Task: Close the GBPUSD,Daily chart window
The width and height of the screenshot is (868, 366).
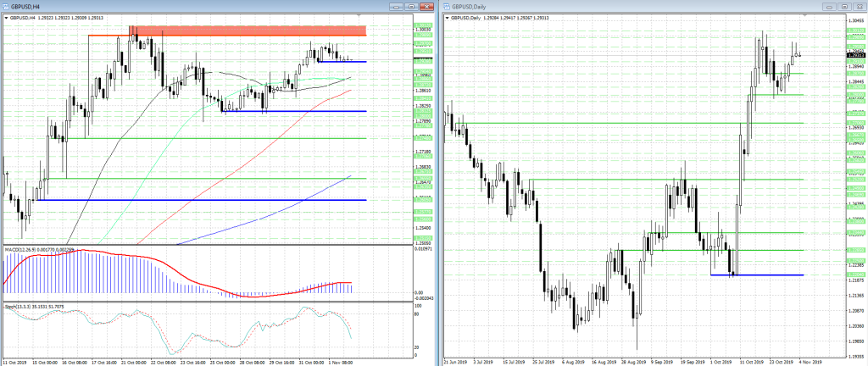Action: 858,6
